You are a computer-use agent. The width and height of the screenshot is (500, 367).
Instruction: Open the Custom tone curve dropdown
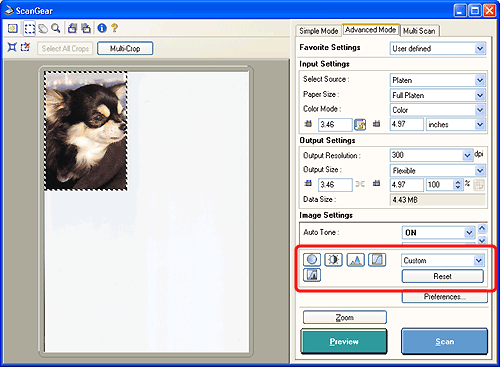[x=443, y=260]
